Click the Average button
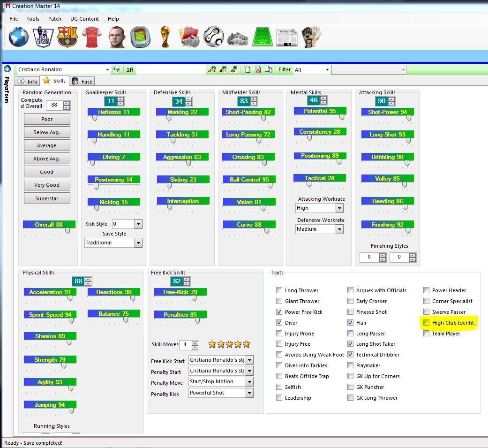The image size is (488, 448). (x=47, y=145)
